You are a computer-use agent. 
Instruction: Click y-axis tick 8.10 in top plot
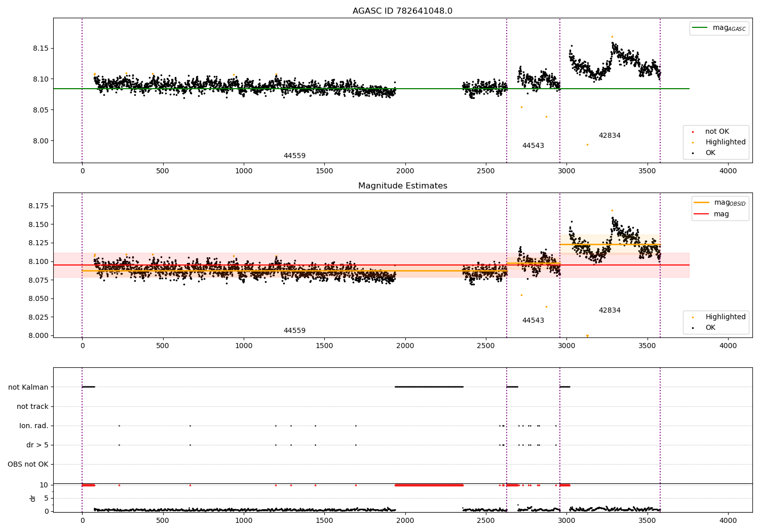[41, 80]
